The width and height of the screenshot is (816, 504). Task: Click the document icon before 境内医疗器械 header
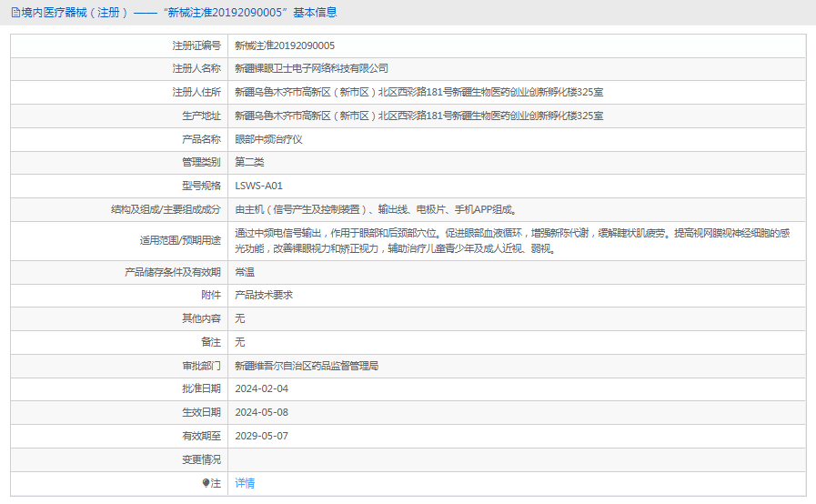point(15,13)
